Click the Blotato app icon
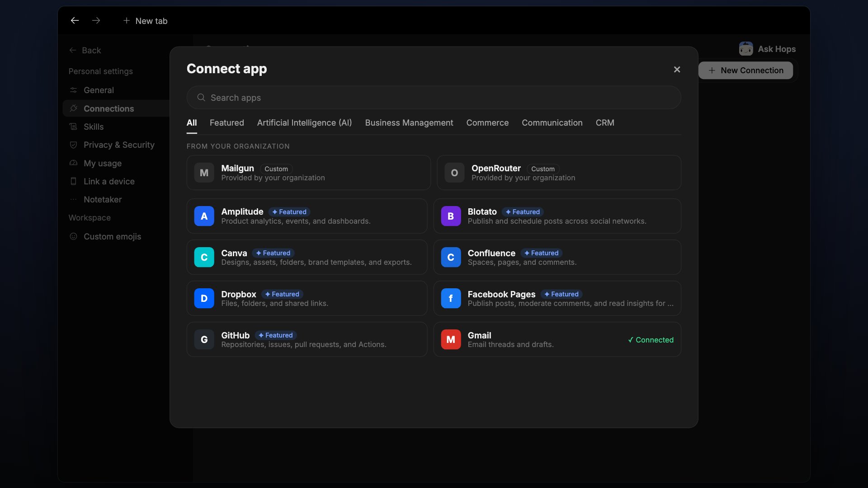This screenshot has width=868, height=488. (451, 216)
